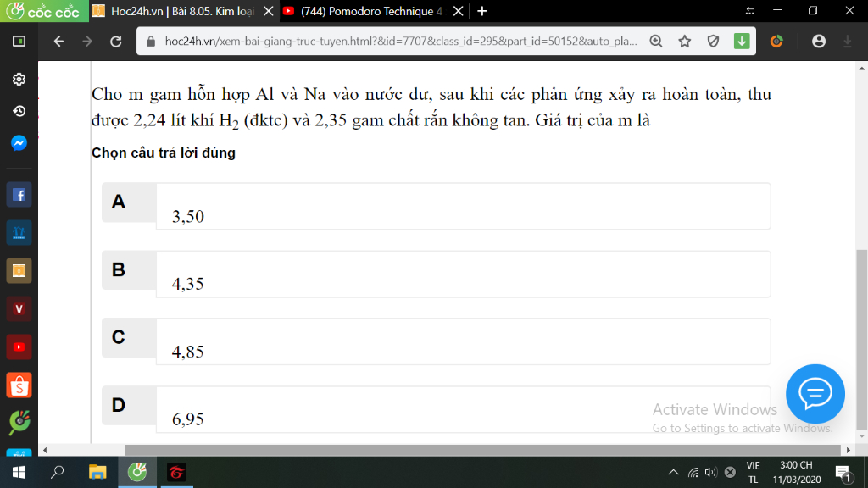The image size is (868, 488).
Task: Go back to the previous page
Action: (x=58, y=41)
